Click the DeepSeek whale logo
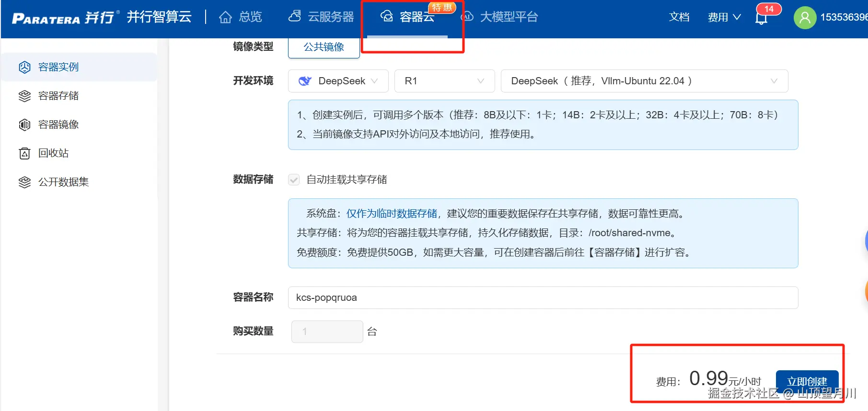The width and height of the screenshot is (868, 411). [x=305, y=81]
